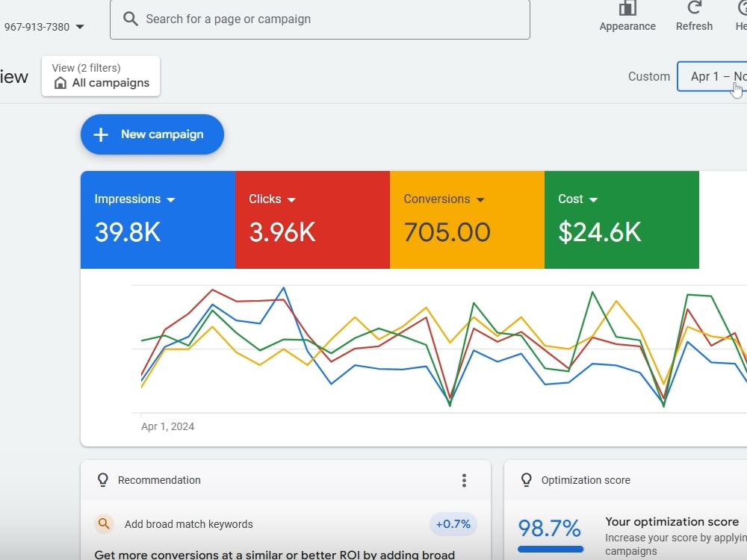Click the lightbulb icon beside Recommendation

coord(102,479)
